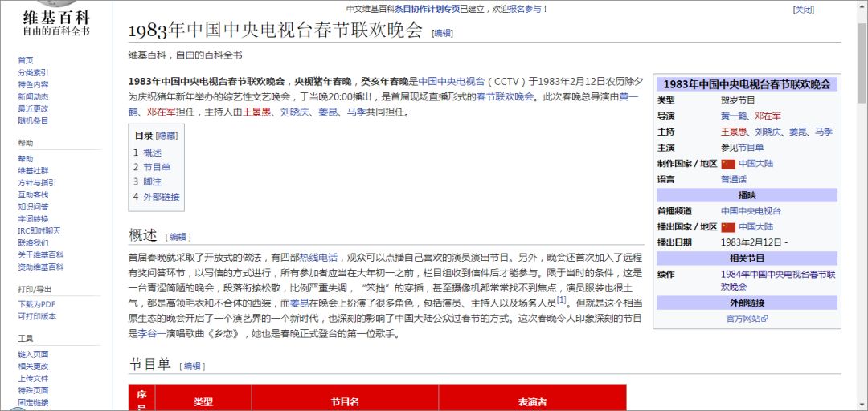Image resolution: width=868 pixels, height=411 pixels.
Task: Open the 李谷一 link in 概述
Action: (152, 334)
